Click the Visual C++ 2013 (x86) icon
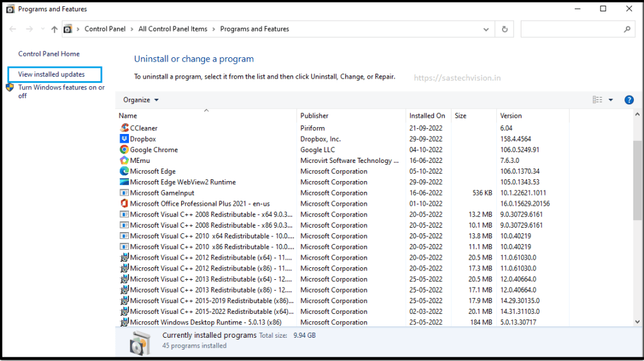 pyautogui.click(x=124, y=289)
